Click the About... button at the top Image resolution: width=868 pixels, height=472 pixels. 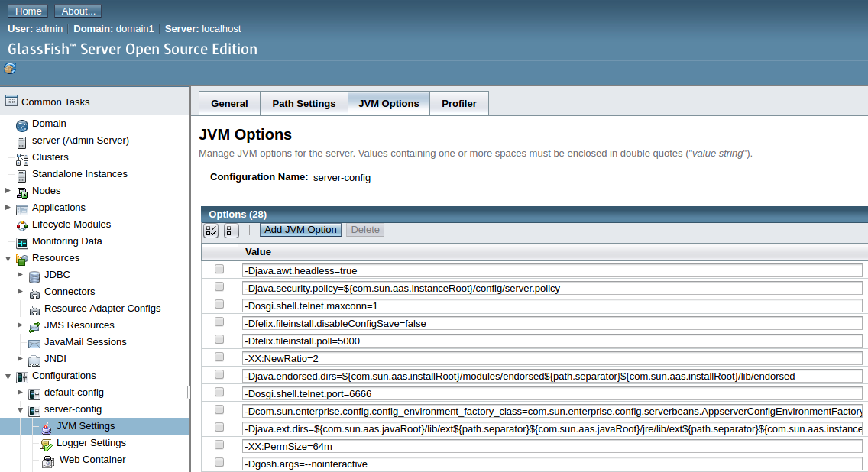[77, 11]
